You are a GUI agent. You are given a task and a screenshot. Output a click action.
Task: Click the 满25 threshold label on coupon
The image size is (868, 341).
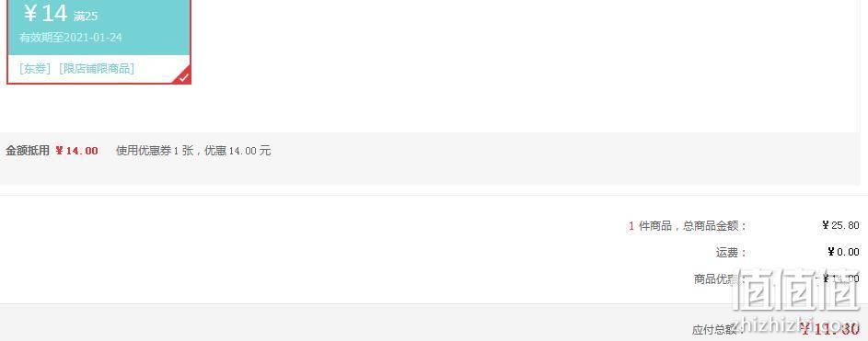coord(86,17)
